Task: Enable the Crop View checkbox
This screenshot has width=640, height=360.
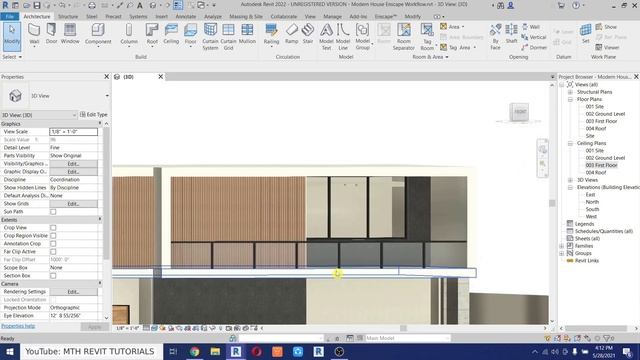Action: coord(53,228)
